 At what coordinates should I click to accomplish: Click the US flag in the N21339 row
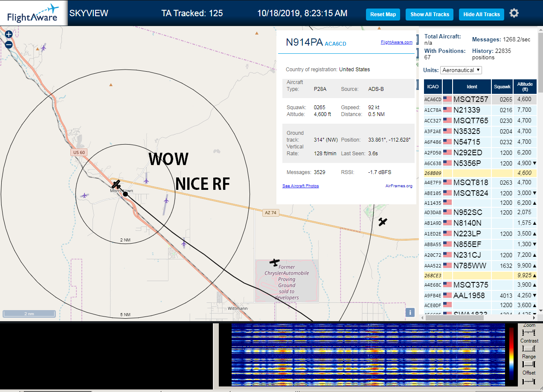(447, 110)
